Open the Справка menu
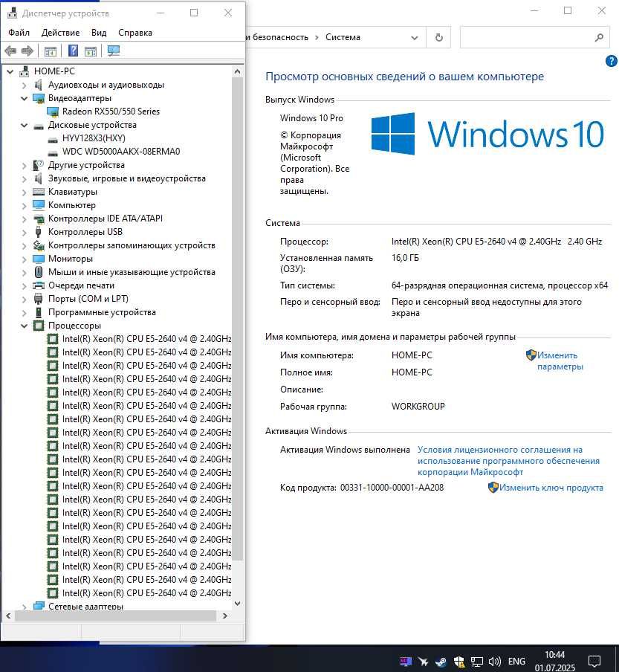The width and height of the screenshot is (619, 672). [135, 33]
